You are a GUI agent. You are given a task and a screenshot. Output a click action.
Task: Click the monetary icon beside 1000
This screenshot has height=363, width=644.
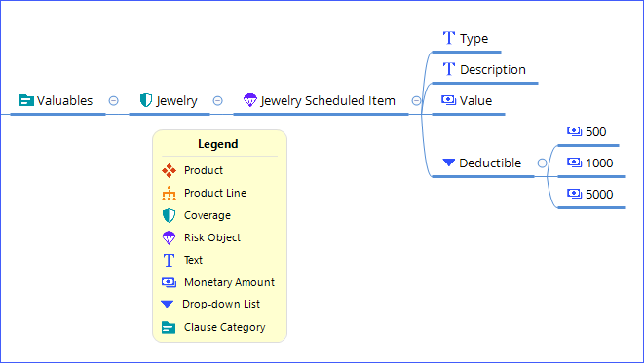click(x=574, y=163)
